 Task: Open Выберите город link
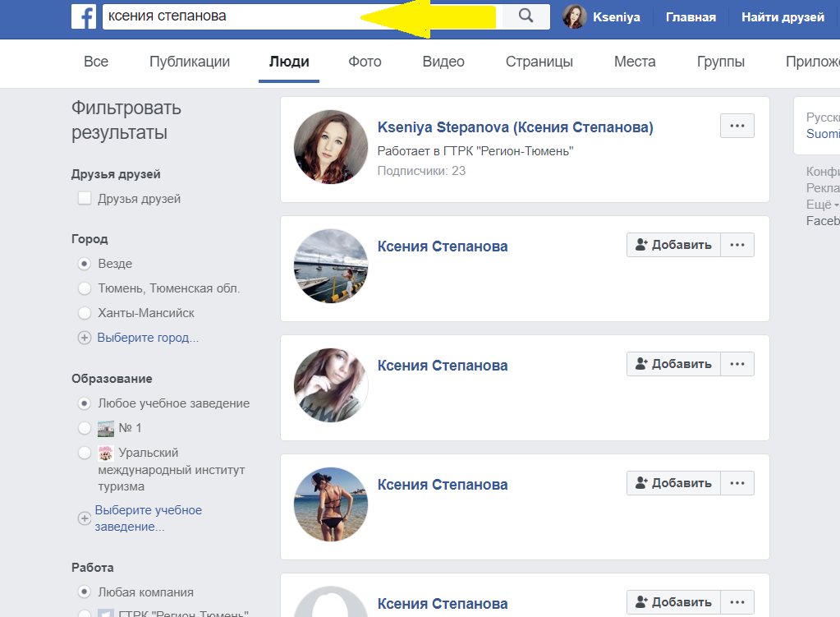(x=148, y=338)
